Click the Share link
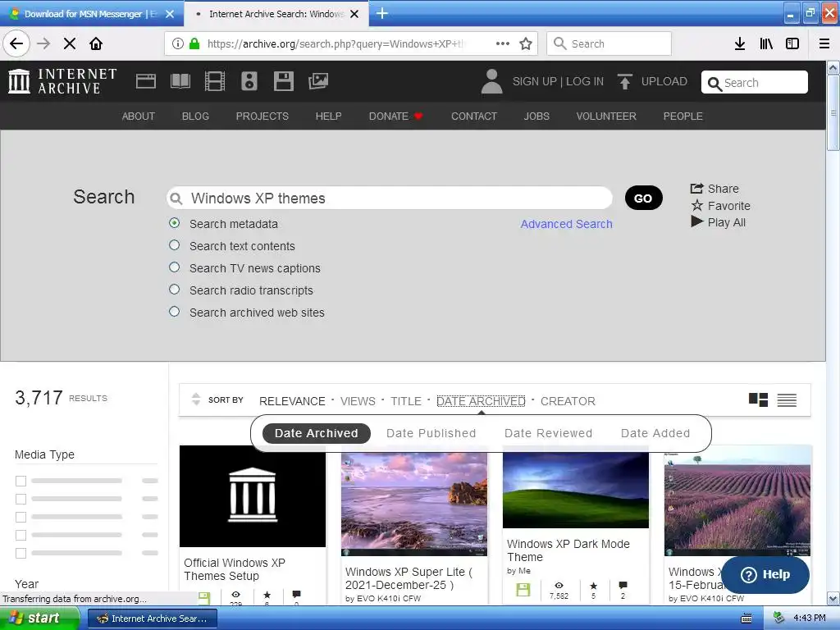 pos(714,189)
